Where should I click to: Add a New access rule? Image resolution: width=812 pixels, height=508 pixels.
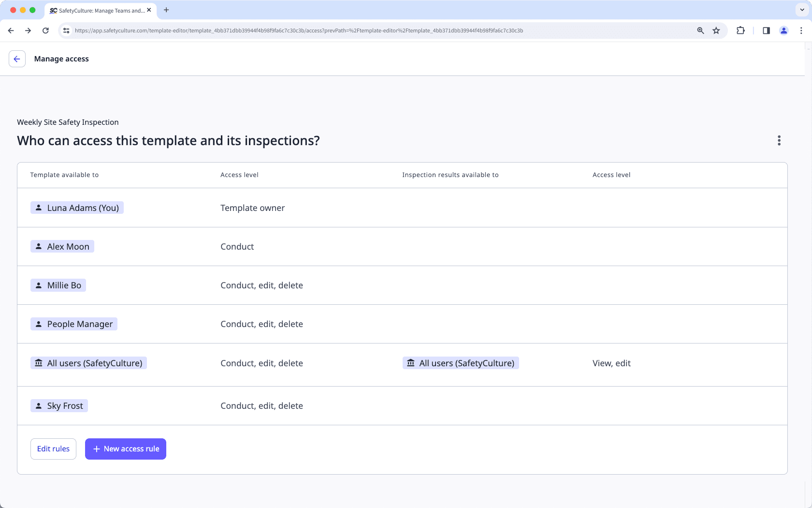pyautogui.click(x=126, y=449)
